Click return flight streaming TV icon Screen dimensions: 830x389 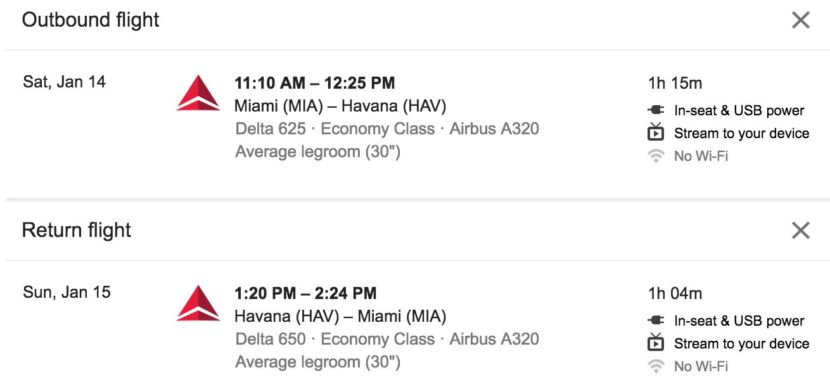click(656, 342)
